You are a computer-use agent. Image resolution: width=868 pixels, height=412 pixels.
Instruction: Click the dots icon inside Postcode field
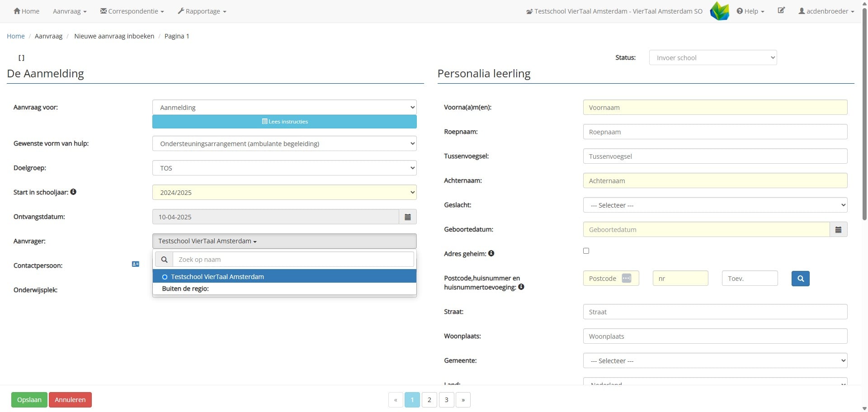(626, 278)
